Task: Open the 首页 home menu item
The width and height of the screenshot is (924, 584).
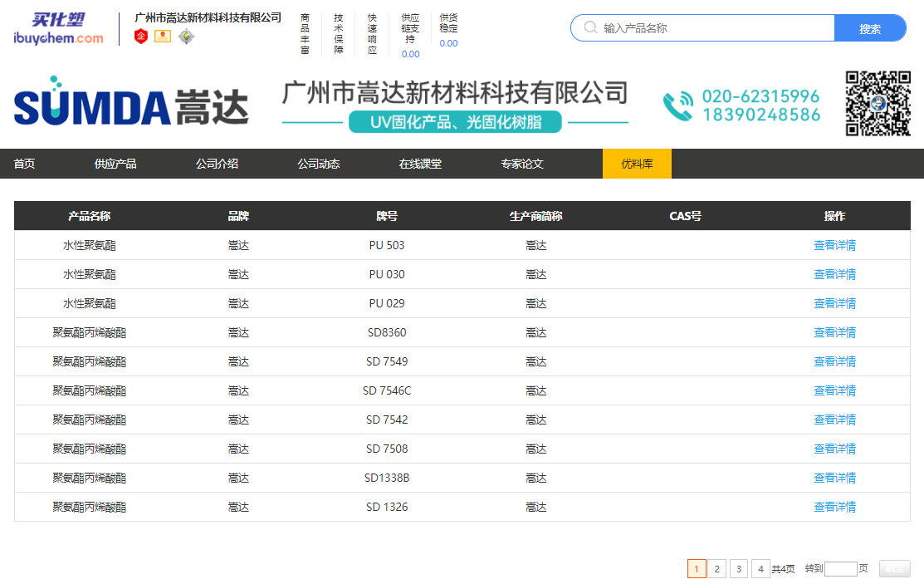Action: pyautogui.click(x=24, y=164)
